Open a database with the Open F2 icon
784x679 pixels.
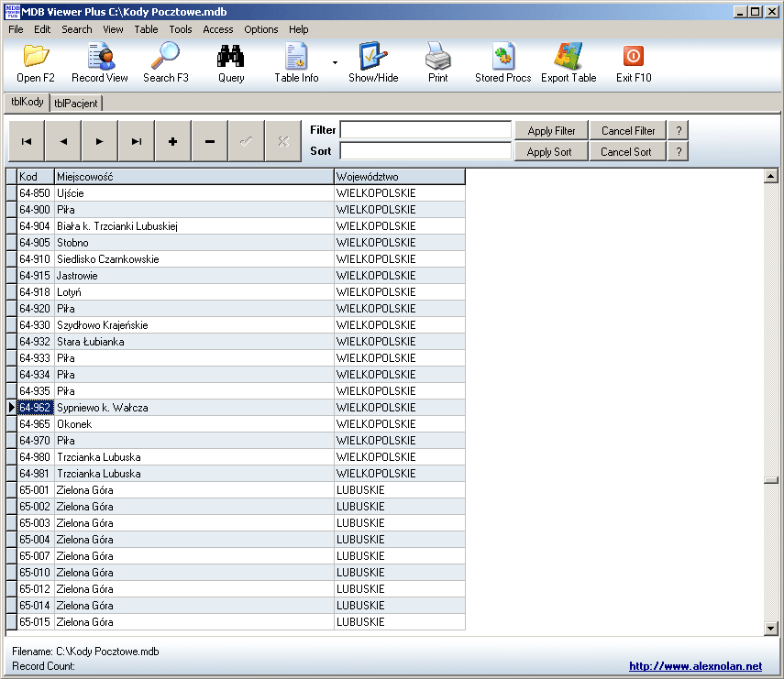[x=34, y=61]
